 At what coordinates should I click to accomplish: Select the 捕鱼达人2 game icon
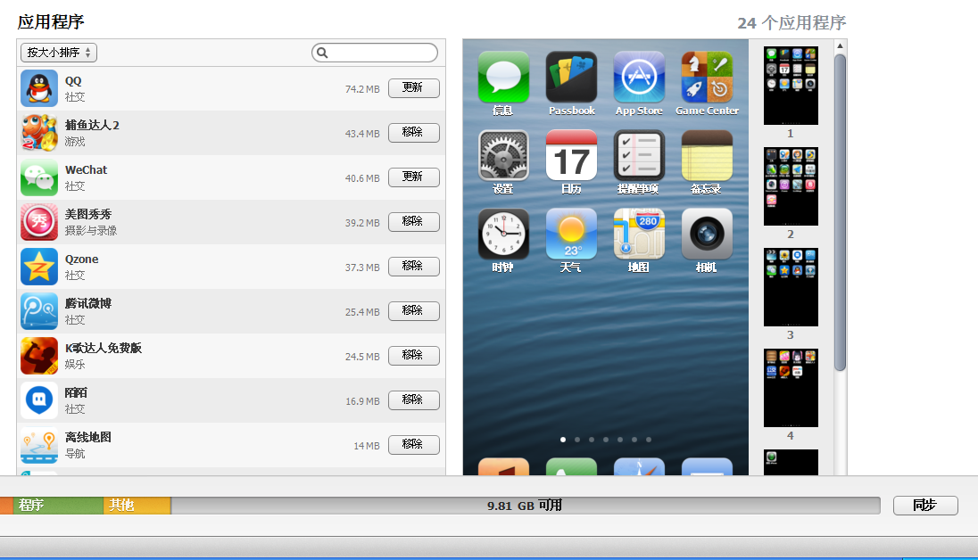[x=39, y=133]
